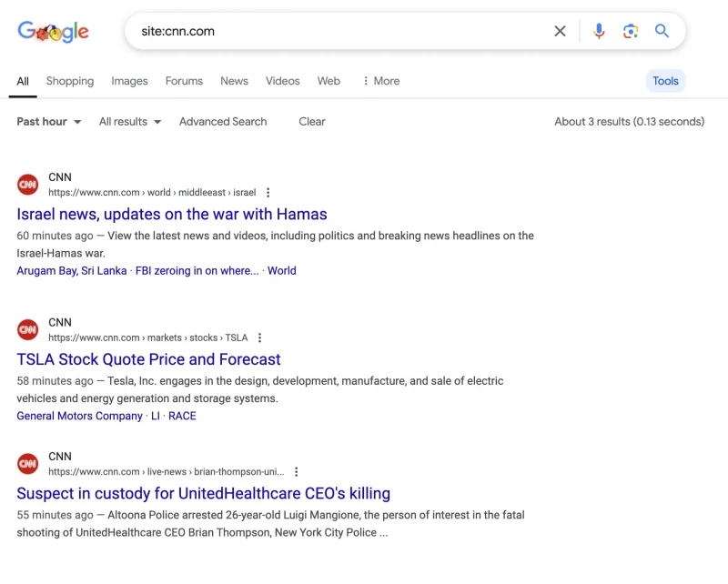Open options menu for the TSLA result

(x=259, y=337)
